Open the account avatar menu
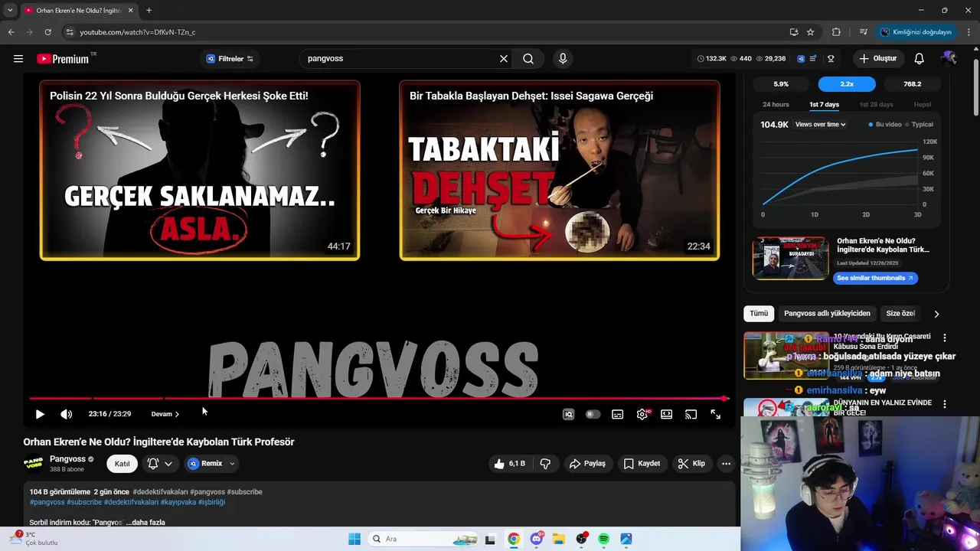 click(x=949, y=59)
